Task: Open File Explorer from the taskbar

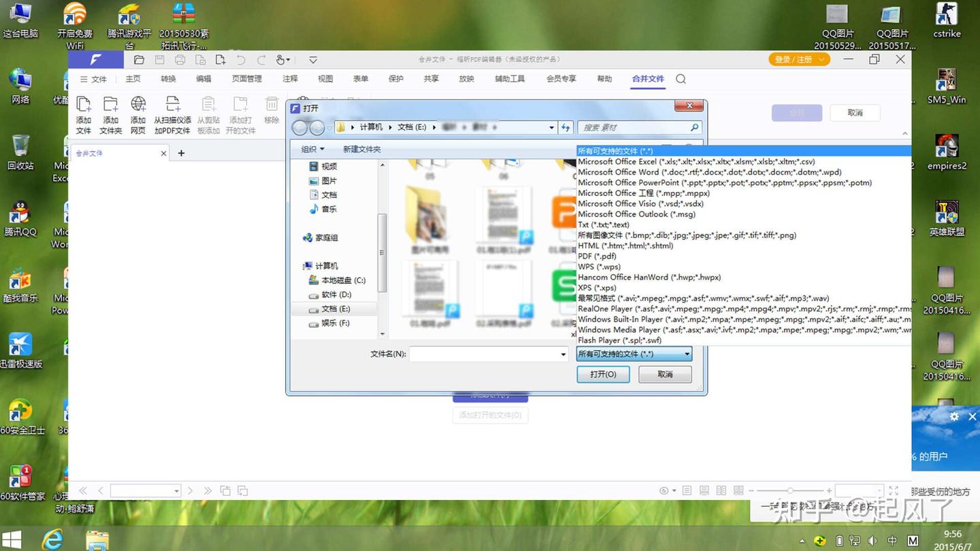Action: 97,540
